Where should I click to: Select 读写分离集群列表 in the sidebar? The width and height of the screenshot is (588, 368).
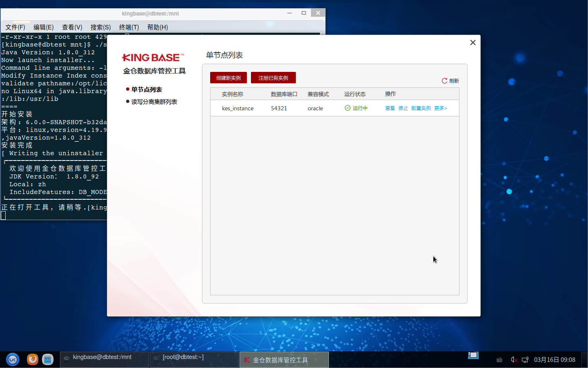coord(154,102)
